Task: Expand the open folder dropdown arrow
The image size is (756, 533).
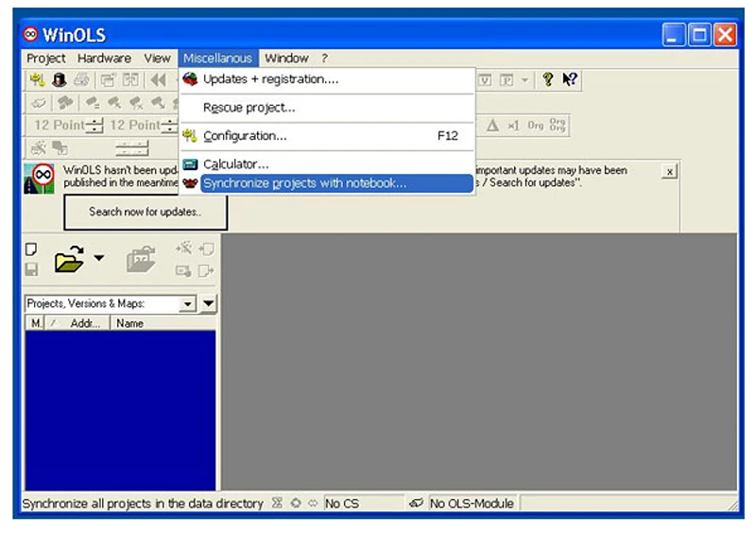Action: click(99, 258)
